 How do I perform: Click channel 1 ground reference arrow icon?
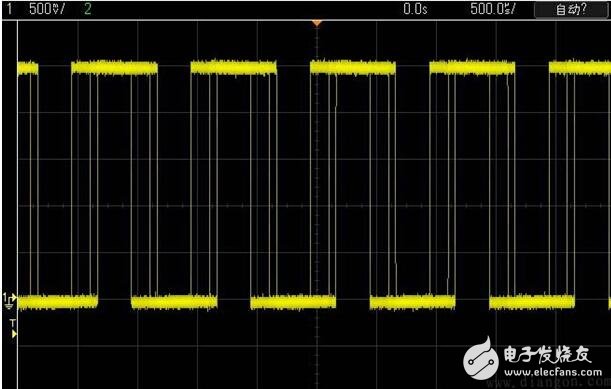tap(10, 298)
